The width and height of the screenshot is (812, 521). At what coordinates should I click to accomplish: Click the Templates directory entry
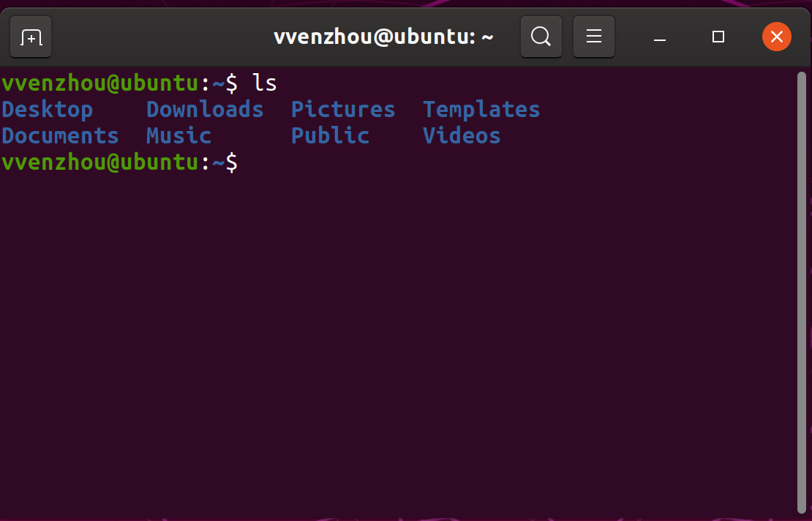(481, 110)
